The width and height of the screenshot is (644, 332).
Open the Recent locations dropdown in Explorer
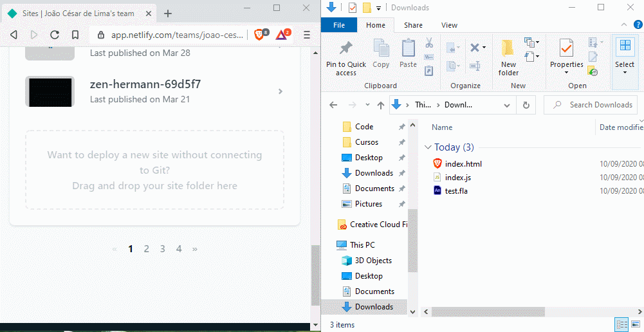pos(367,105)
